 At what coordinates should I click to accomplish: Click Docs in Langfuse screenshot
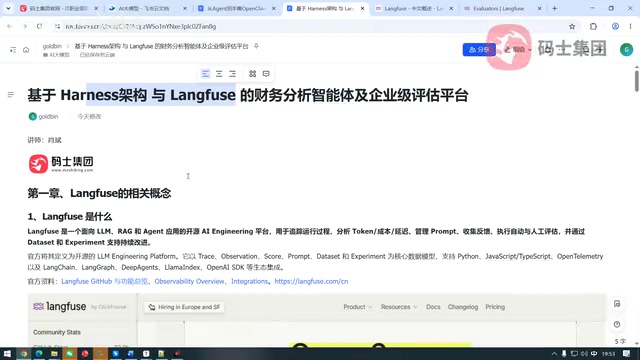433,307
